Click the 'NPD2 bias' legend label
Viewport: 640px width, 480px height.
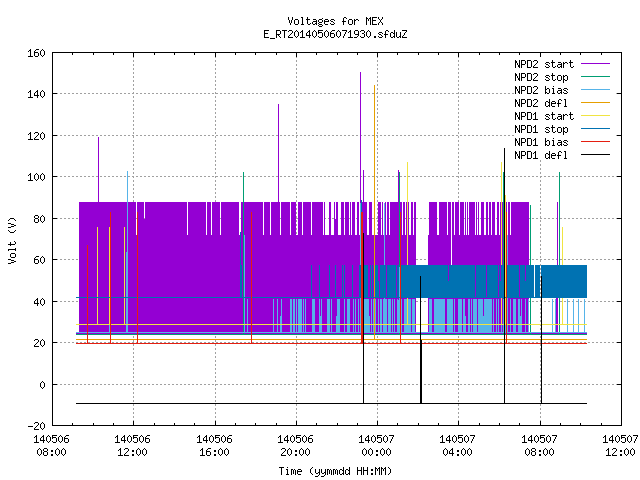coord(541,90)
